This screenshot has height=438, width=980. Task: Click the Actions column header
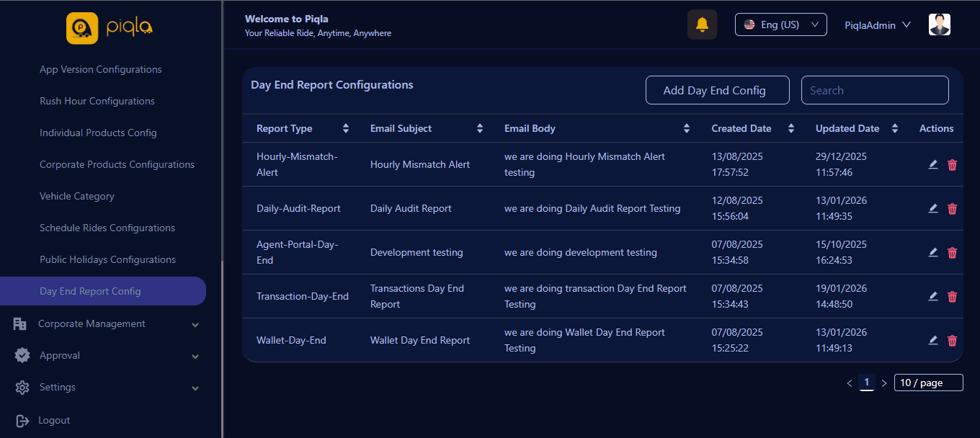(x=936, y=128)
